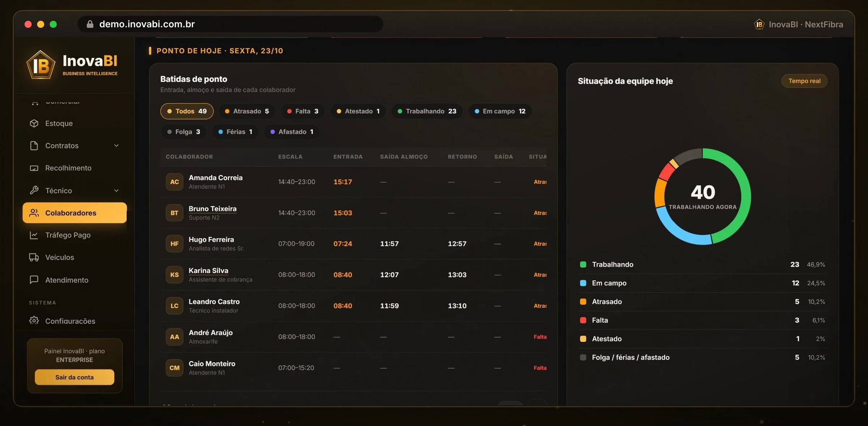Filter by Atestado 1 chip
Viewport: 868px width, 426px height.
358,111
